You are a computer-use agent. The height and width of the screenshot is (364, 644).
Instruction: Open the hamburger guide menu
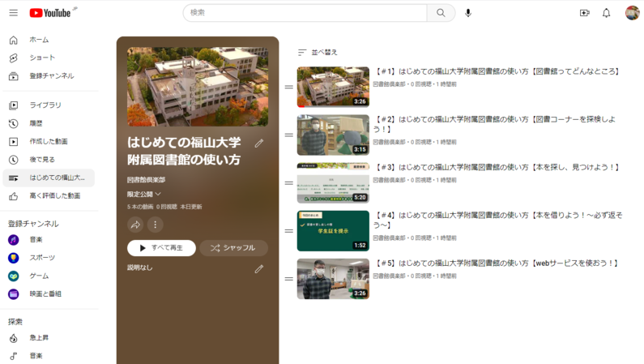[13, 13]
